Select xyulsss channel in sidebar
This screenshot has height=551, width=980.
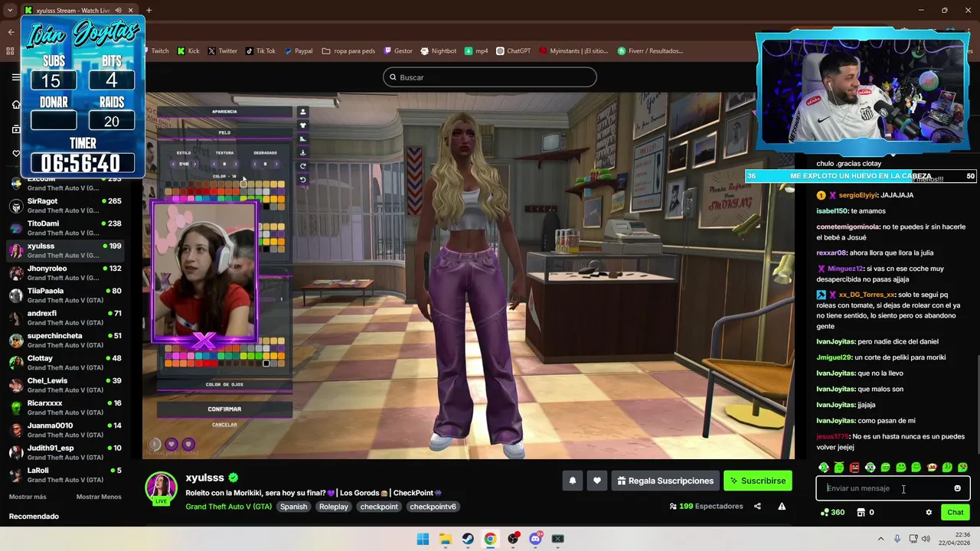pos(64,250)
